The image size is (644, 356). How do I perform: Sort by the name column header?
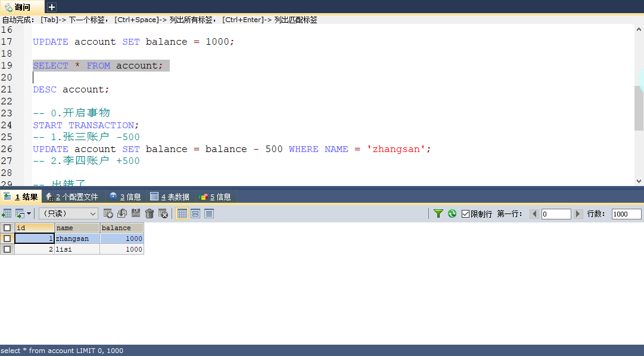pos(77,228)
